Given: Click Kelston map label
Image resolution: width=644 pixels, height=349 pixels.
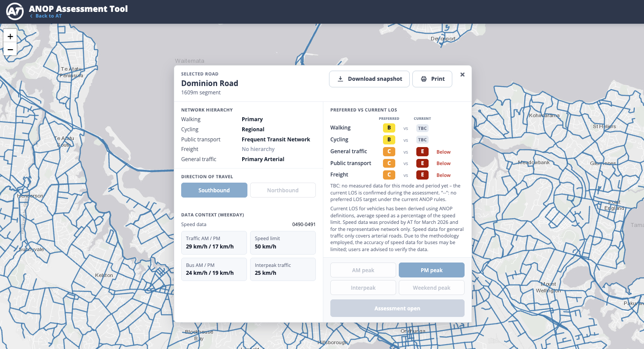Looking at the screenshot, I should [104, 275].
